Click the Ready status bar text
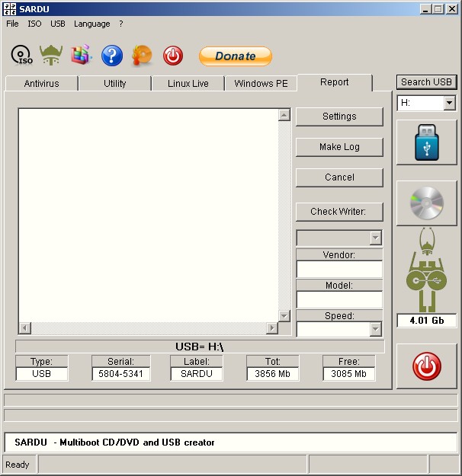Viewport: 462px width, 476px height. 18,465
